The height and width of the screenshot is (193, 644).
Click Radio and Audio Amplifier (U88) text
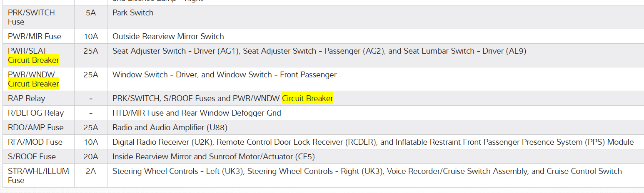170,128
